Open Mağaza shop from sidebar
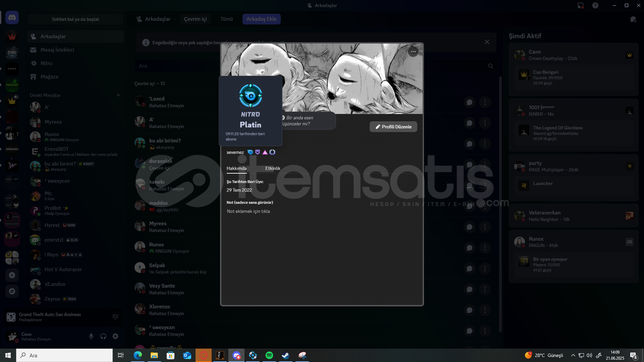The image size is (644, 362). [x=75, y=76]
